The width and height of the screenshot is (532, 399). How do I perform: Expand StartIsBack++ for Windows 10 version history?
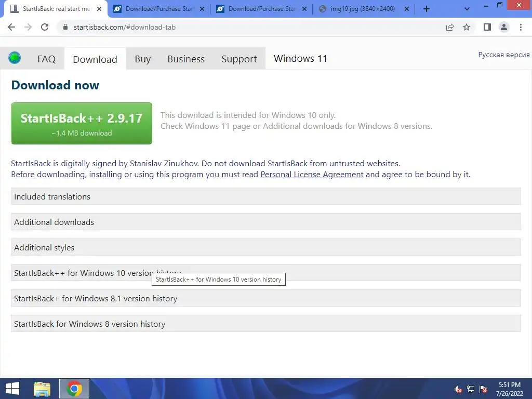265,273
